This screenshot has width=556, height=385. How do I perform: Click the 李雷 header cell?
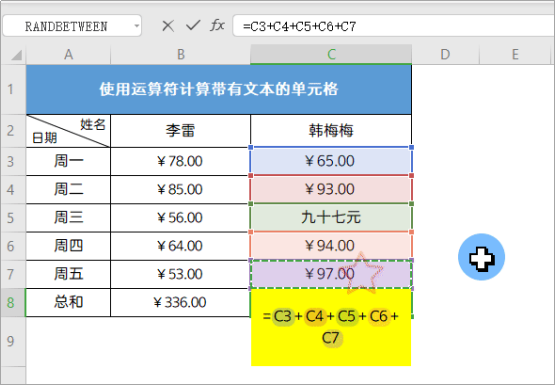(x=180, y=131)
